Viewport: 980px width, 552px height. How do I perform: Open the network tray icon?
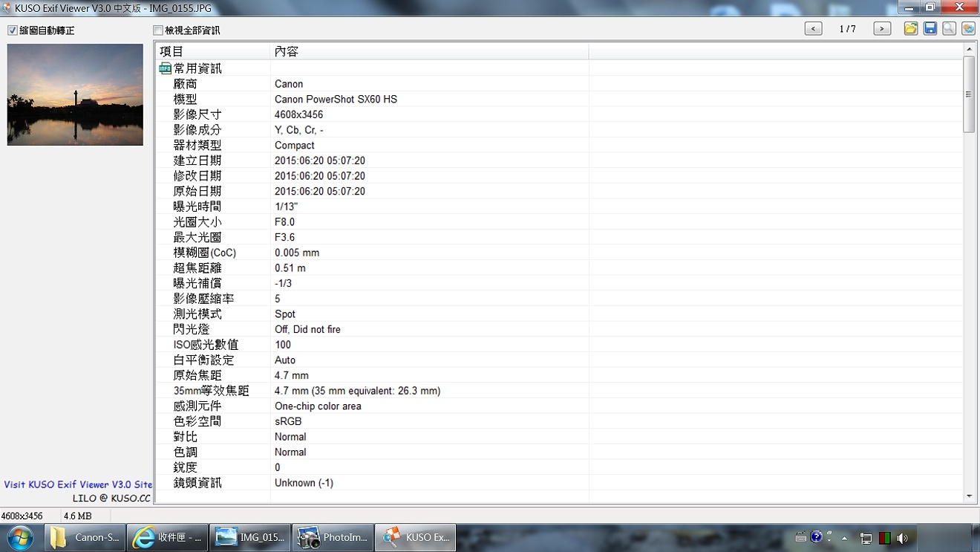[x=866, y=538]
